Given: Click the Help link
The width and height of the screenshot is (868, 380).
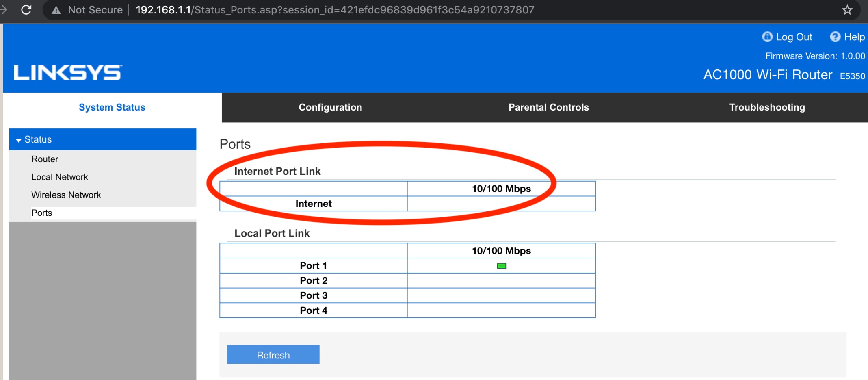Looking at the screenshot, I should click(854, 37).
